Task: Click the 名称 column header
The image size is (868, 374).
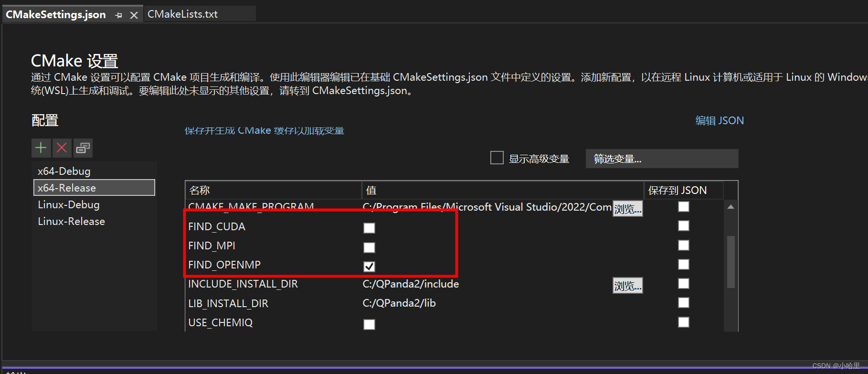Action: tap(273, 190)
